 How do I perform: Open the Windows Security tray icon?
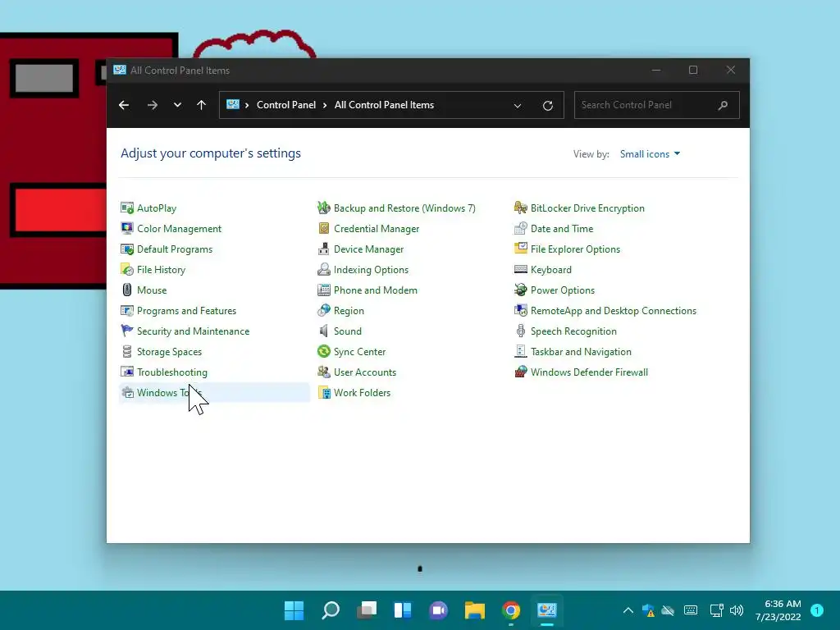[648, 610]
